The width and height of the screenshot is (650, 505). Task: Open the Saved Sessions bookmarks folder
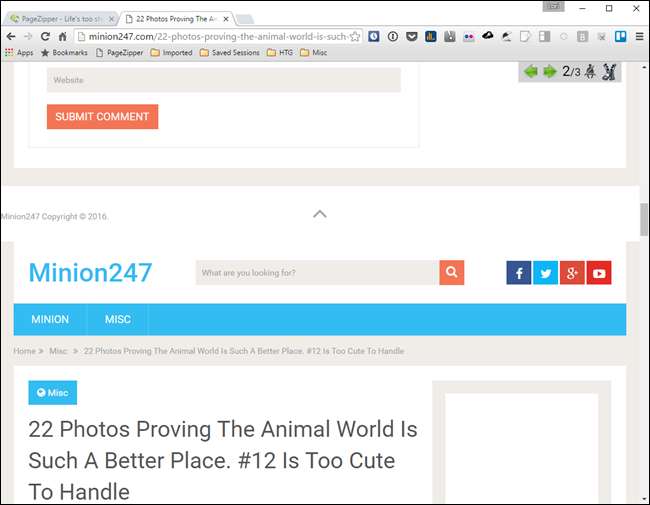pos(230,53)
